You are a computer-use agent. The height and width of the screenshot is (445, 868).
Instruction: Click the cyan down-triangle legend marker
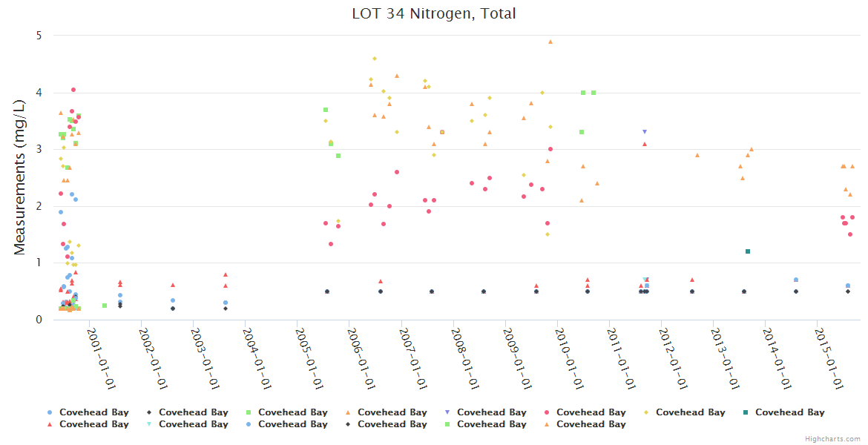coord(149,424)
